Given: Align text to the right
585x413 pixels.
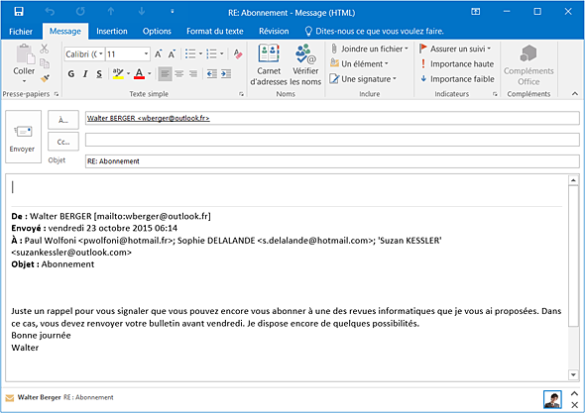Looking at the screenshot, I should [193, 74].
